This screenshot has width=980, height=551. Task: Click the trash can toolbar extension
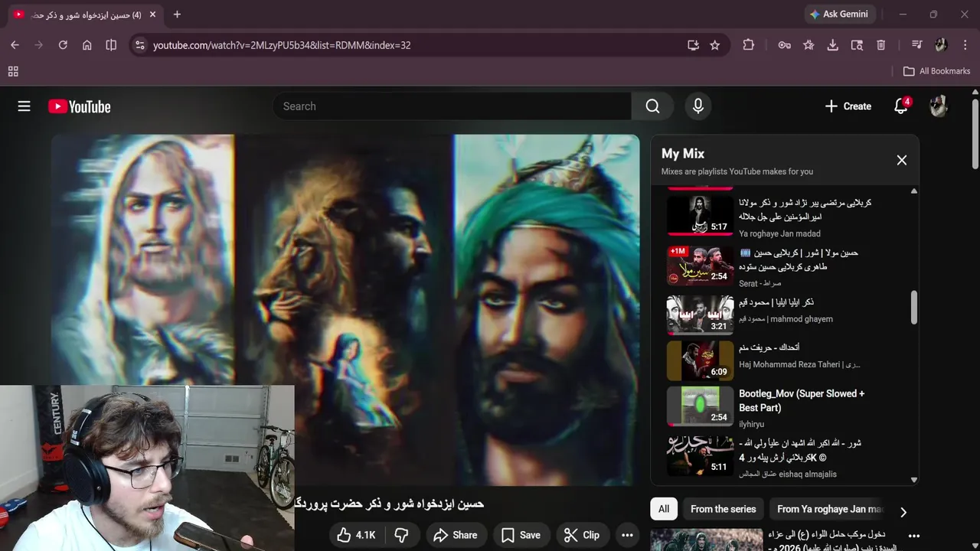[881, 45]
